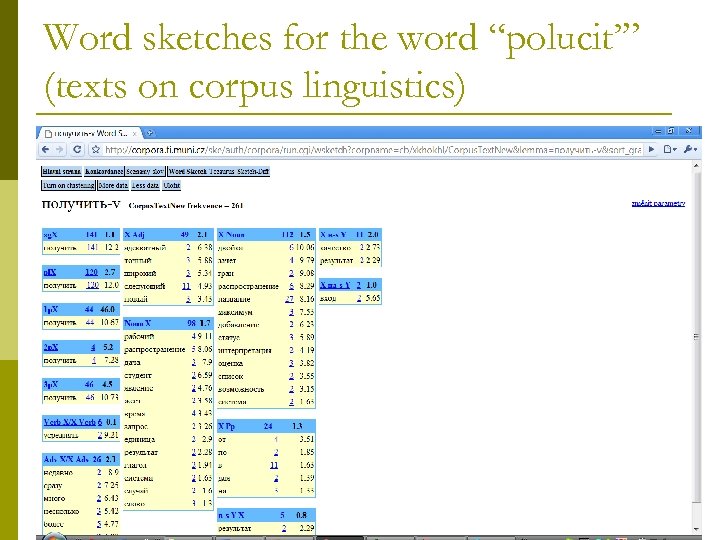This screenshot has height=540, width=720.
Task: Open frequency 120 link in plX row
Action: pyautogui.click(x=92, y=272)
